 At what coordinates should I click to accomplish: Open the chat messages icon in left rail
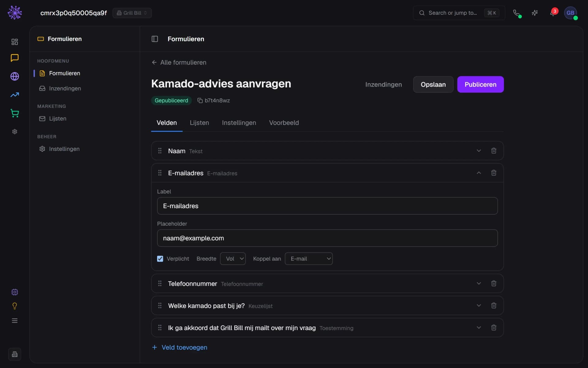coord(15,58)
